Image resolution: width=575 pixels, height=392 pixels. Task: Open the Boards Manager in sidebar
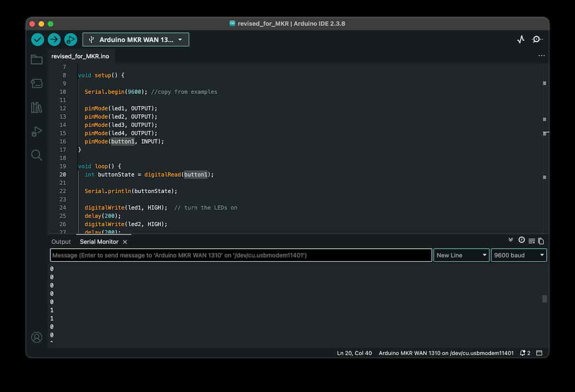point(37,84)
